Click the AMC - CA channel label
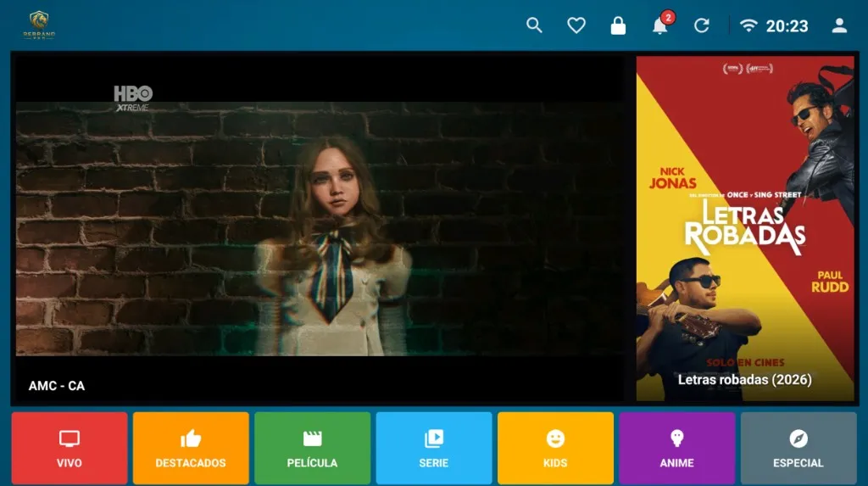 click(x=57, y=386)
